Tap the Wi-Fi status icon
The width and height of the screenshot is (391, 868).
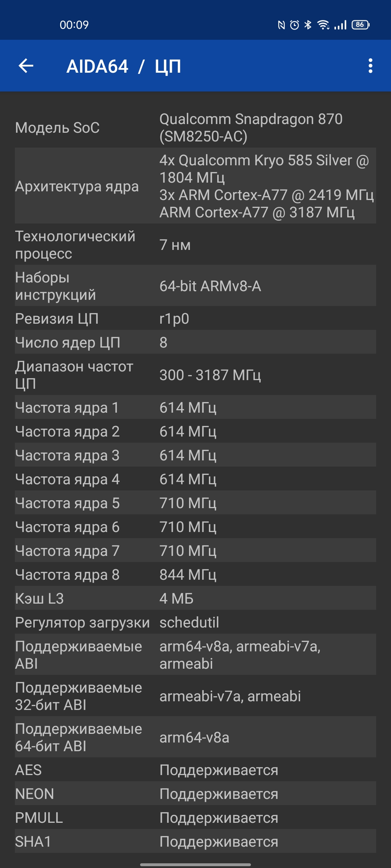(x=323, y=25)
